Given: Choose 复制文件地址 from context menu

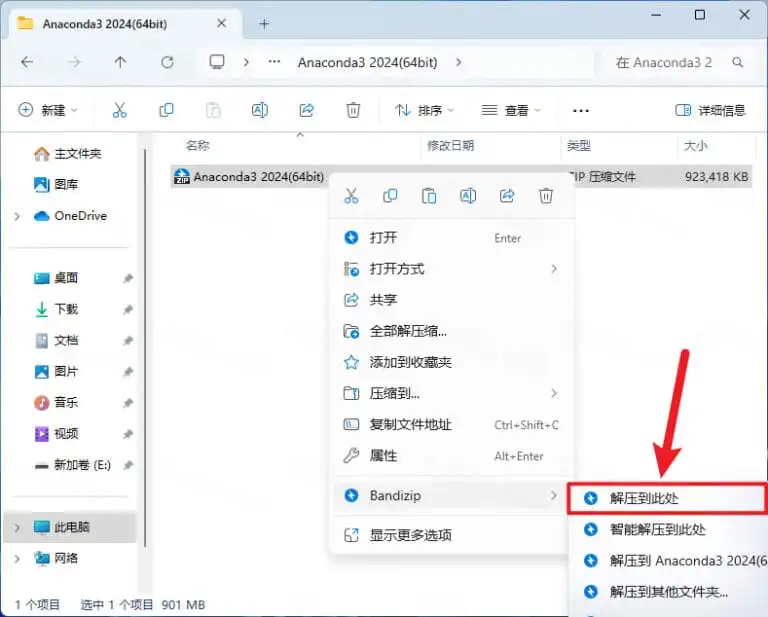Looking at the screenshot, I should click(452, 425).
